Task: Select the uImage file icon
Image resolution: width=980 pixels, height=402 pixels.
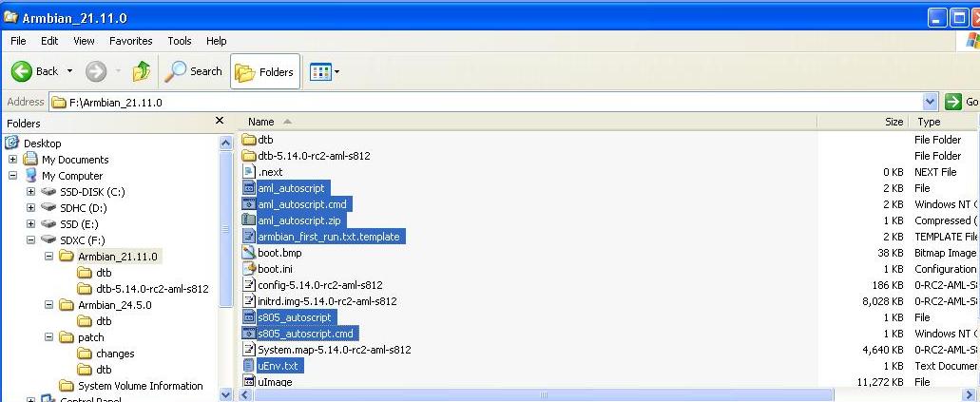Action: click(x=249, y=382)
